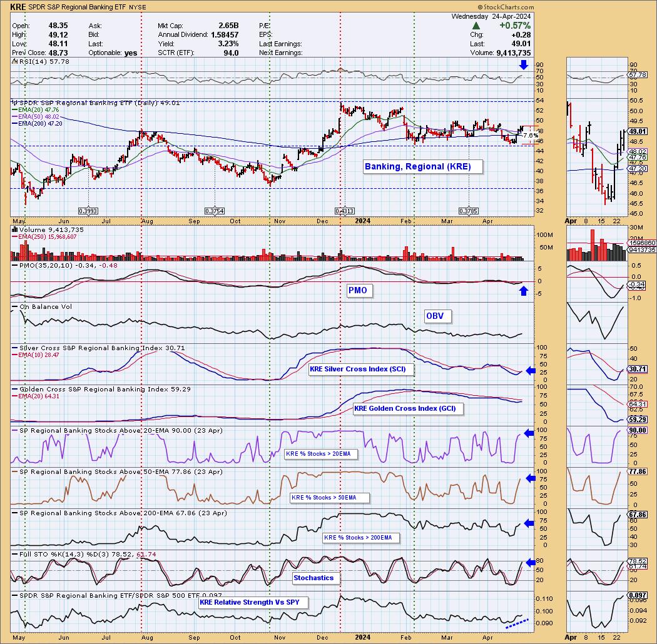Image resolution: width=657 pixels, height=644 pixels.
Task: Select the High value 49.12
Action: (x=58, y=35)
